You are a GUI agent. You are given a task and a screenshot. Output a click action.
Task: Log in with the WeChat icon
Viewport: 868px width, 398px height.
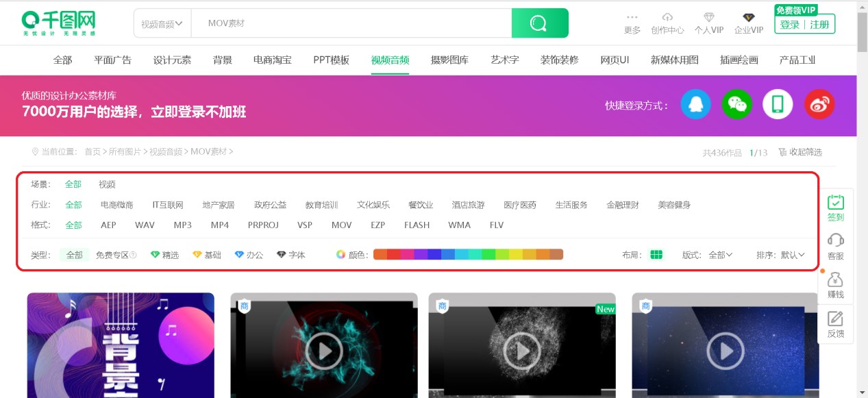[x=736, y=104]
